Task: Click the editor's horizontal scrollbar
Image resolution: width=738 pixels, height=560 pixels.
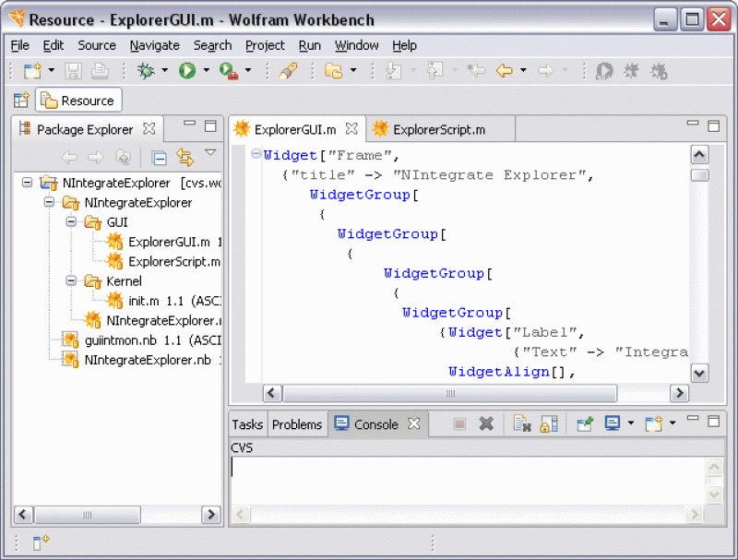Action: (450, 393)
